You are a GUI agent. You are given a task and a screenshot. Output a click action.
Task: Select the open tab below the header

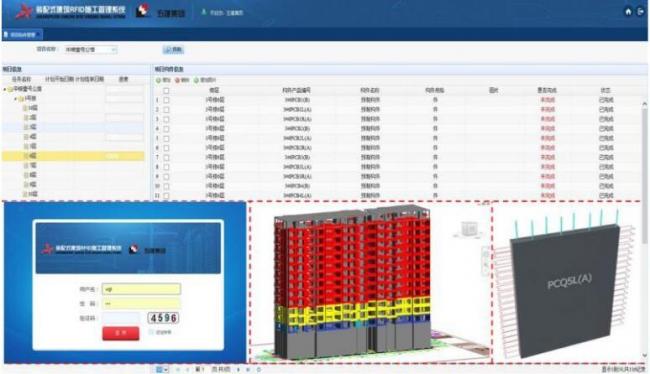tap(22, 34)
